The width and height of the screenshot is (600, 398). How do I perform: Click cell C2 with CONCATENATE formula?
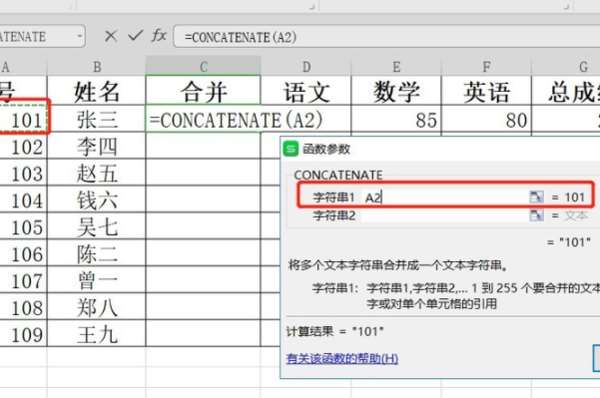pos(203,119)
